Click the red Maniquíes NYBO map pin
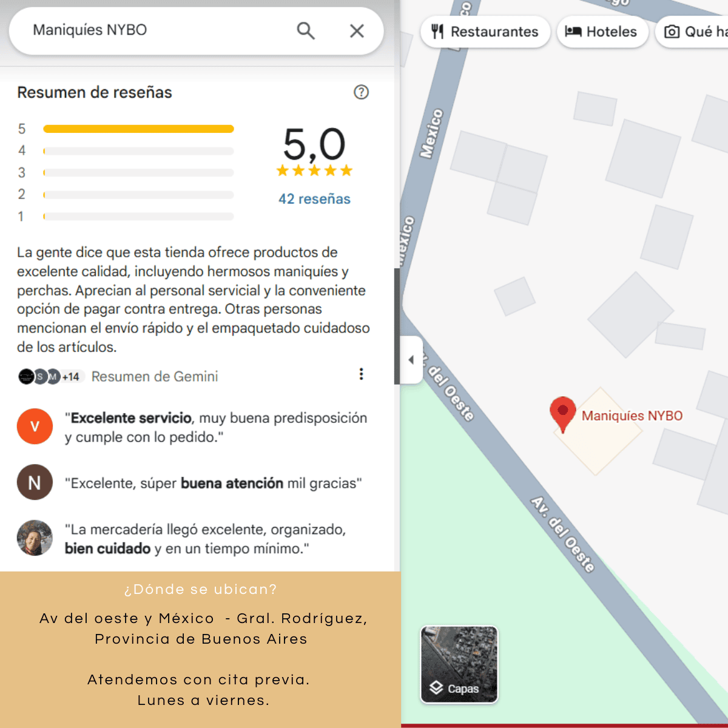 click(562, 414)
